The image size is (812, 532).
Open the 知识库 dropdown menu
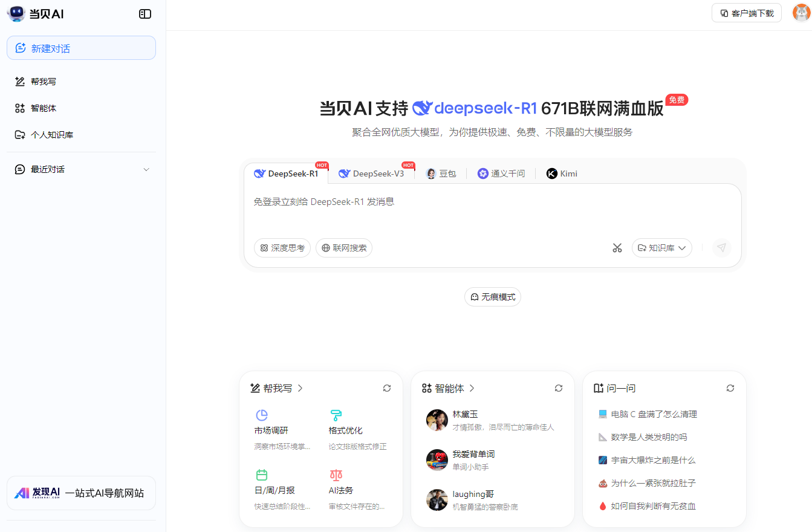pos(661,248)
